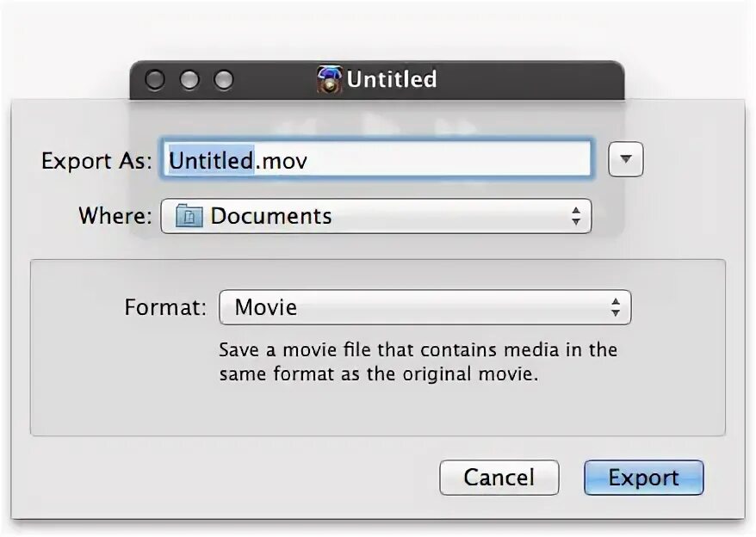Open the Format Movie dropdown
The height and width of the screenshot is (537, 756).
424,307
